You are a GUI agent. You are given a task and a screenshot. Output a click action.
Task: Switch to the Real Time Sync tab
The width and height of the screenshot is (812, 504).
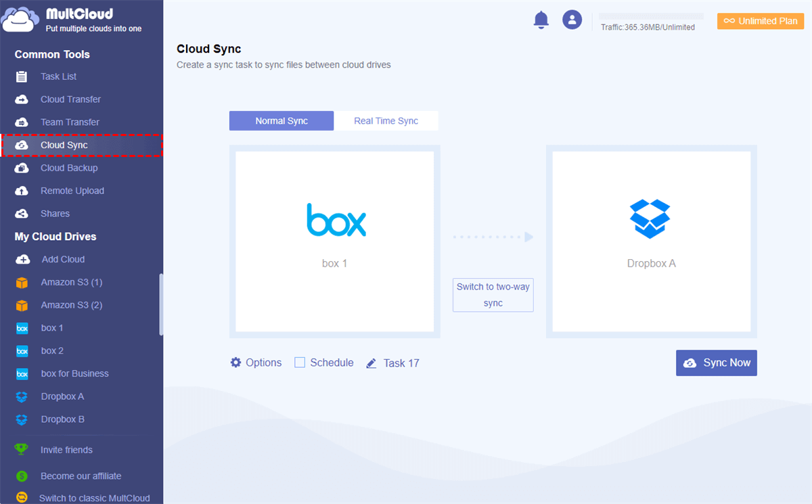coord(386,121)
